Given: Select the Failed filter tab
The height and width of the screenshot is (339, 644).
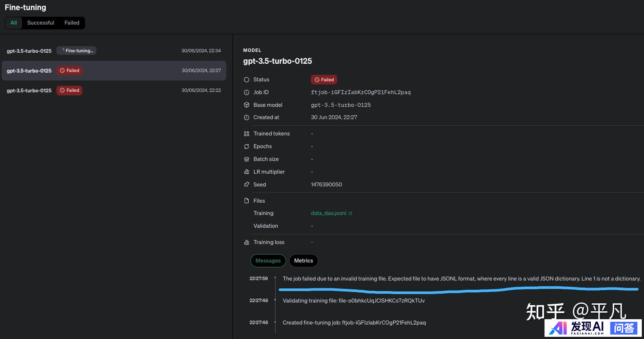Looking at the screenshot, I should click(72, 23).
